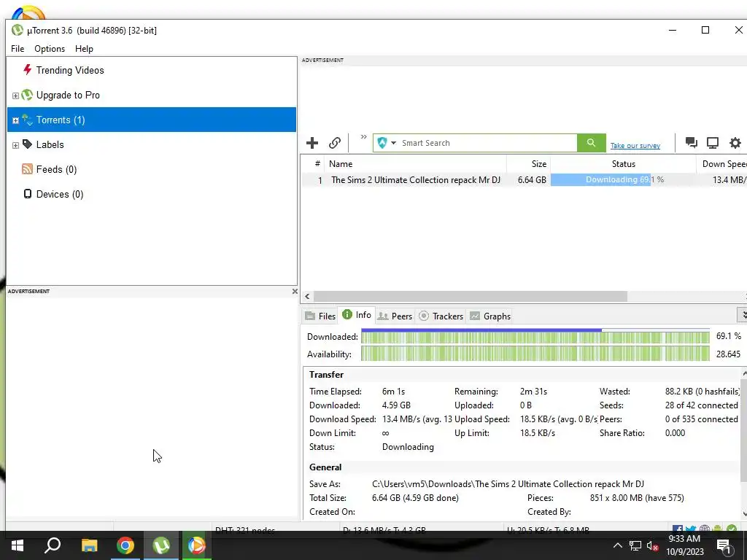The width and height of the screenshot is (747, 560).
Task: Click the Save As path text
Action: tap(508, 484)
